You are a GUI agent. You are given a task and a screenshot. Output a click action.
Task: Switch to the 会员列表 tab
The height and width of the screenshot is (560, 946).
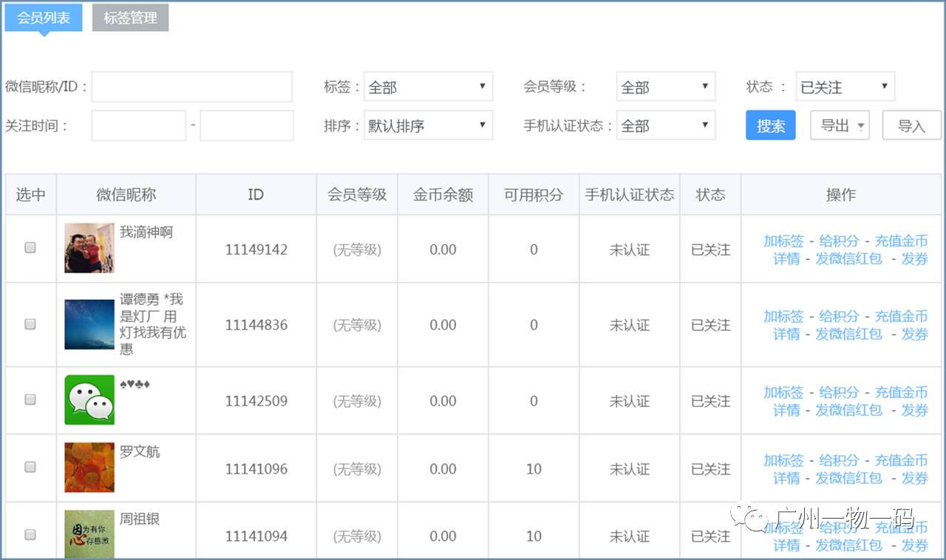pyautogui.click(x=42, y=18)
